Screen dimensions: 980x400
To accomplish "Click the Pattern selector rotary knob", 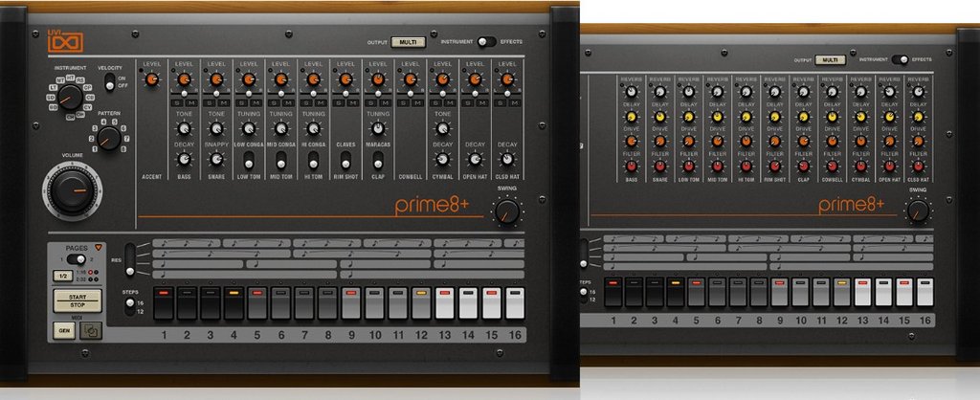I will click(109, 138).
